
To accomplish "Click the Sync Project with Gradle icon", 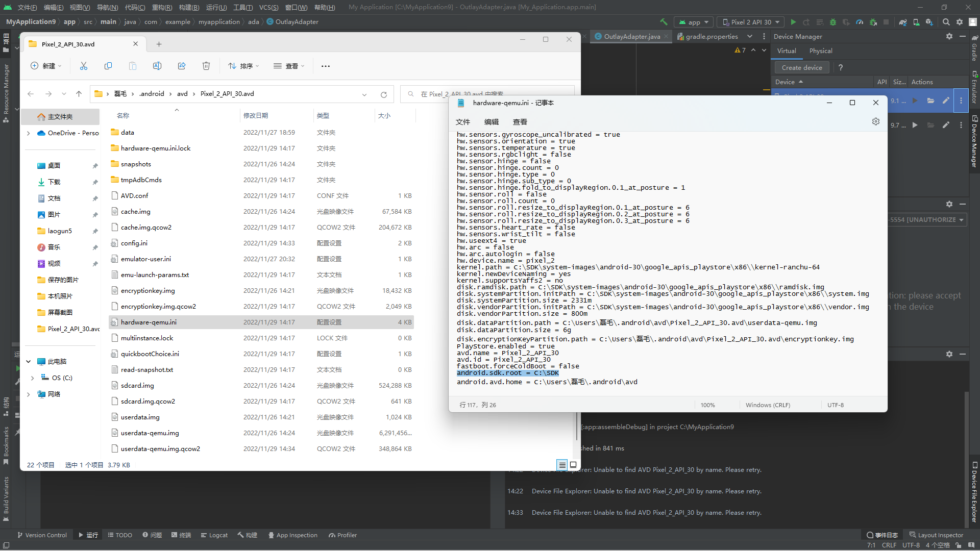I will click(903, 22).
